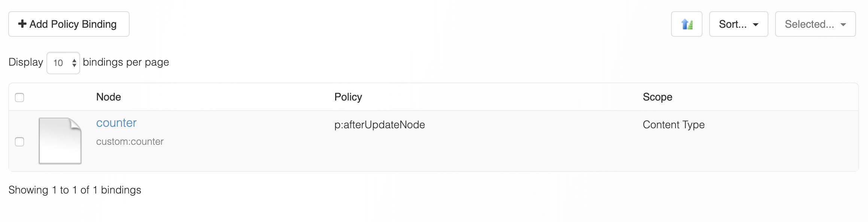
Task: Click the document icon for the counter node
Action: 60,141
